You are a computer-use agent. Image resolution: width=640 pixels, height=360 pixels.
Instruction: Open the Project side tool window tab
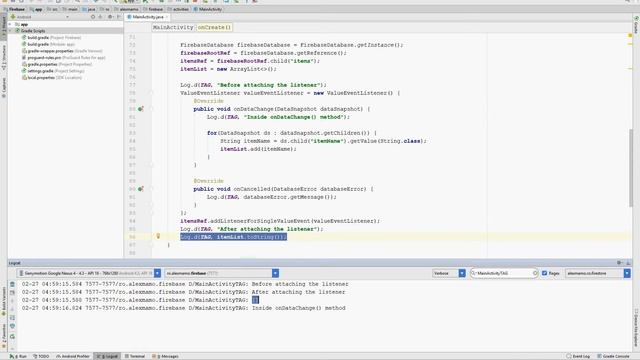tap(4, 28)
